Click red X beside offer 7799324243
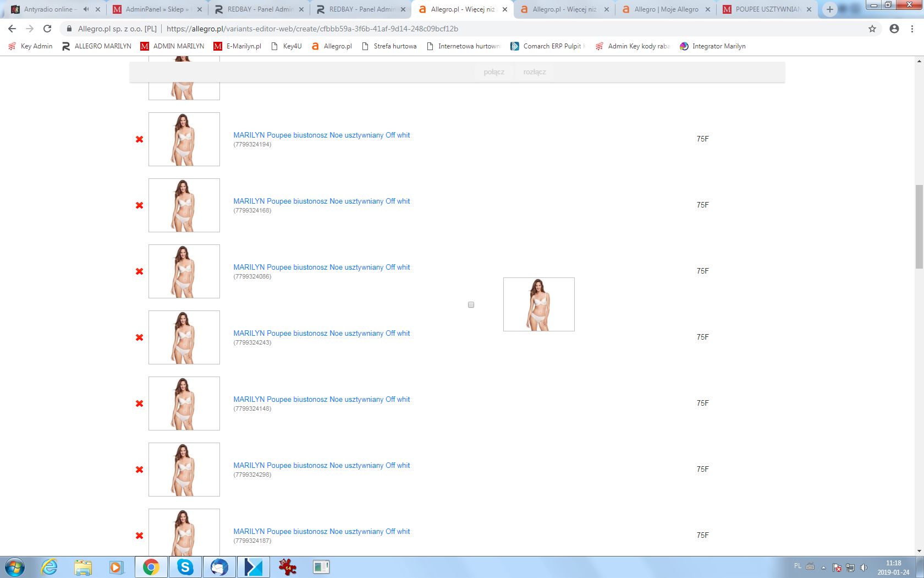The width and height of the screenshot is (924, 578). 139,337
